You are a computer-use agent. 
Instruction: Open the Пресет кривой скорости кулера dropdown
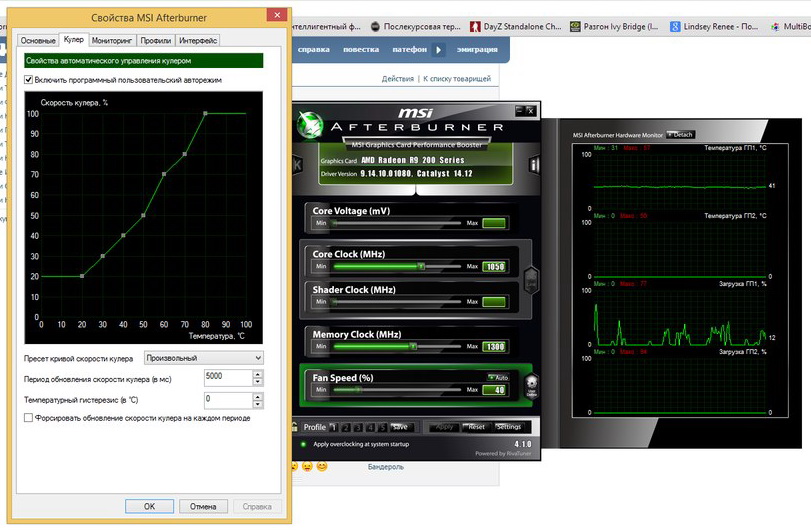click(x=204, y=358)
